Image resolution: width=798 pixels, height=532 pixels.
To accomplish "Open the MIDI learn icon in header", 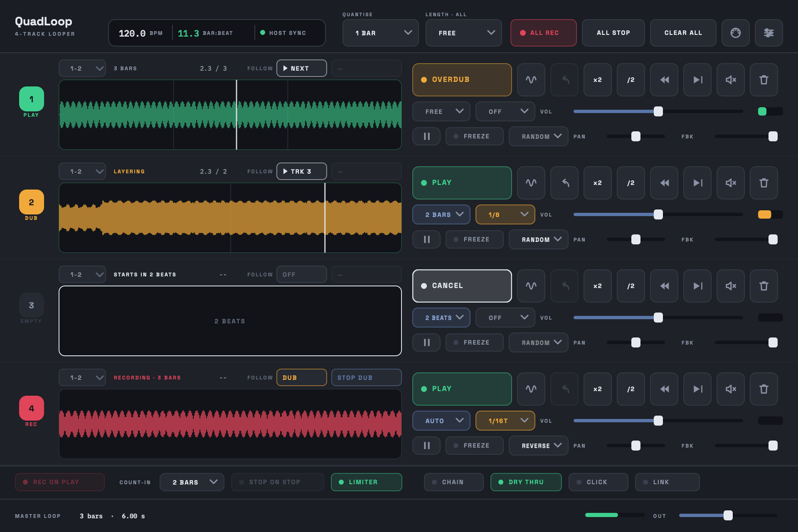I will click(x=735, y=33).
